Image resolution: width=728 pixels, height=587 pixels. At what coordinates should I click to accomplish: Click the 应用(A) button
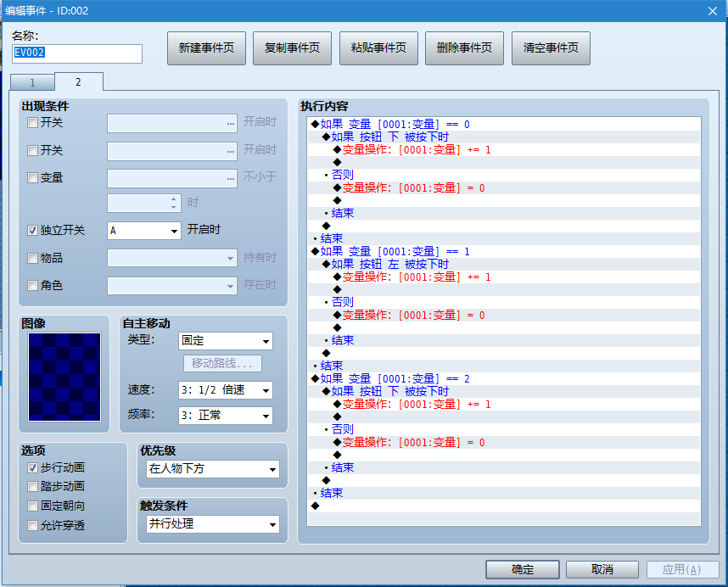tap(682, 569)
